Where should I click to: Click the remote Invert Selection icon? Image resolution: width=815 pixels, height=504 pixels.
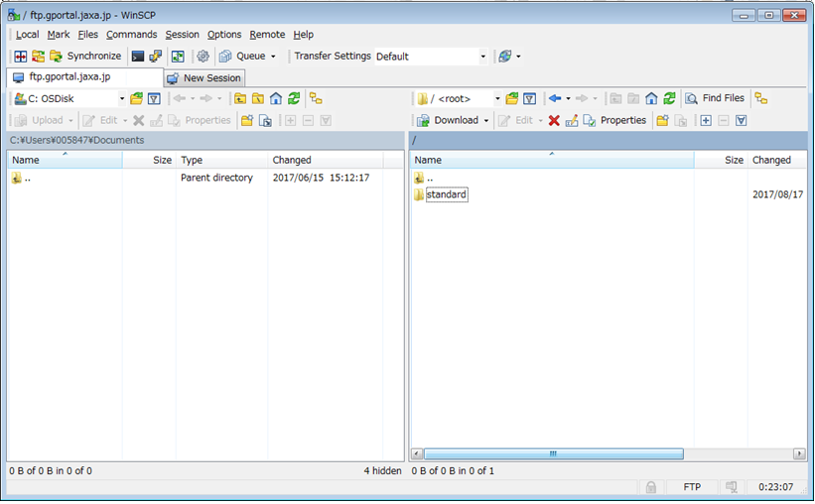click(742, 121)
